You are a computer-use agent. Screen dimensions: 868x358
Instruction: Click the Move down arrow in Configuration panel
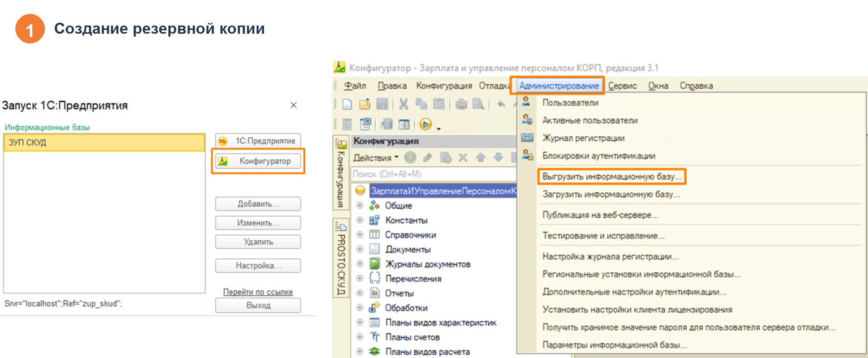(498, 157)
